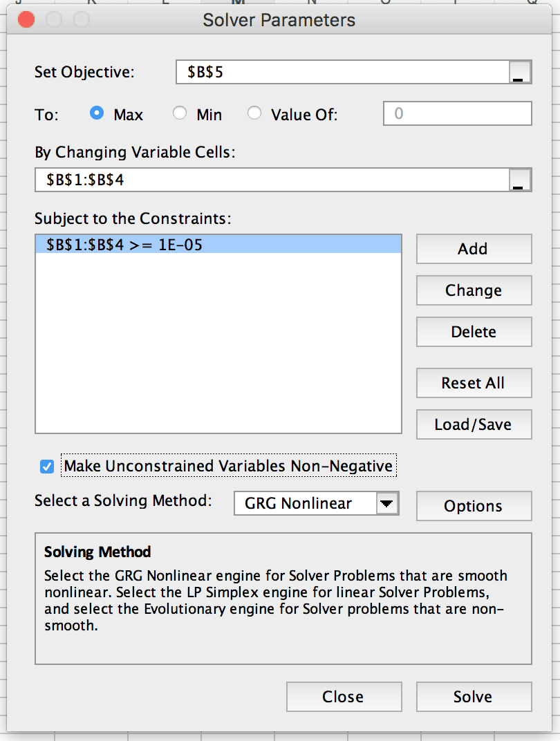Click the Reset All button
Viewport: 560px width, 741px height.
pyautogui.click(x=473, y=383)
